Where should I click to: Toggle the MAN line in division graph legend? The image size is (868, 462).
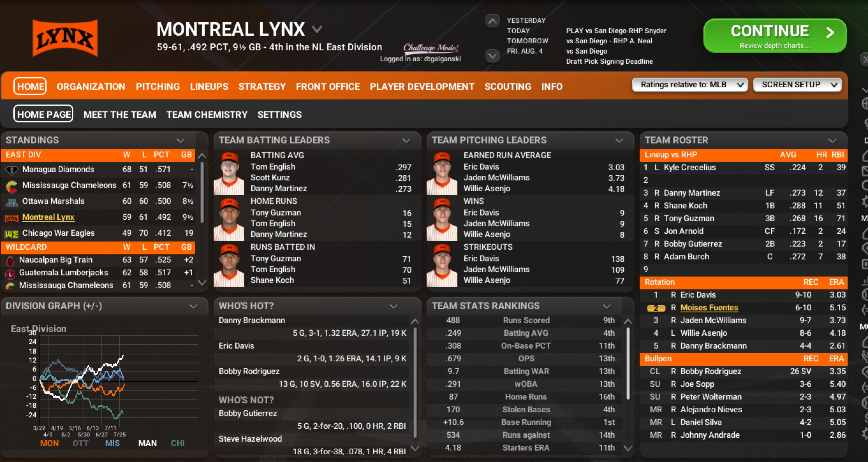tap(147, 443)
